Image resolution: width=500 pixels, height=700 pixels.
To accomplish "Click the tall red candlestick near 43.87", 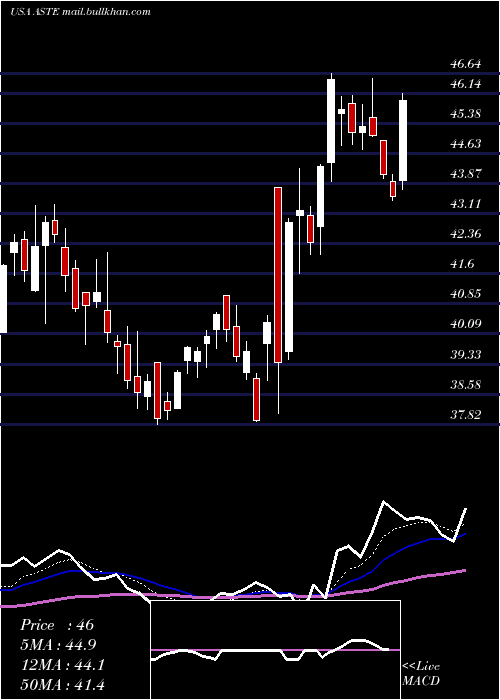I will tap(278, 275).
